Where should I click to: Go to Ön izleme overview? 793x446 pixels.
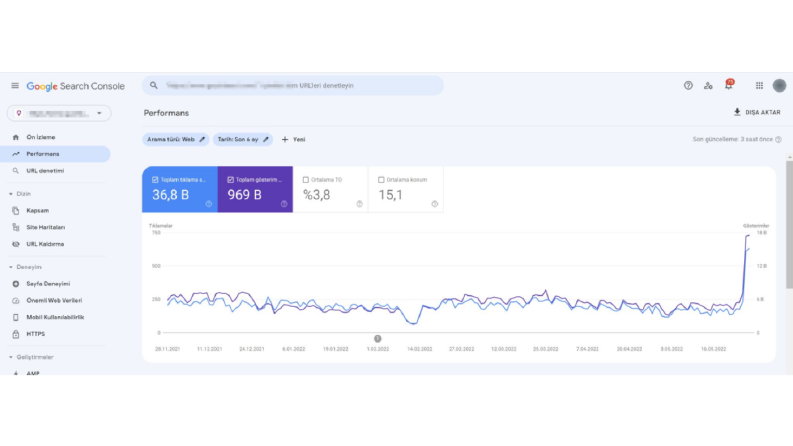(55, 137)
